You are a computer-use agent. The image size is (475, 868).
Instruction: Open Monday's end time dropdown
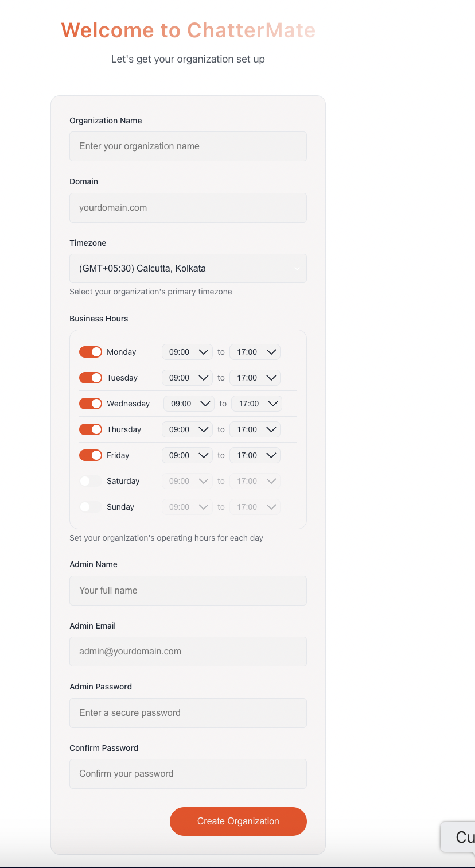(x=255, y=351)
